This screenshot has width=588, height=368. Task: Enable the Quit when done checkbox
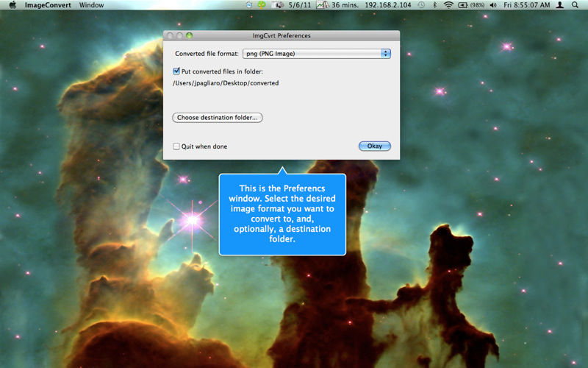(176, 146)
